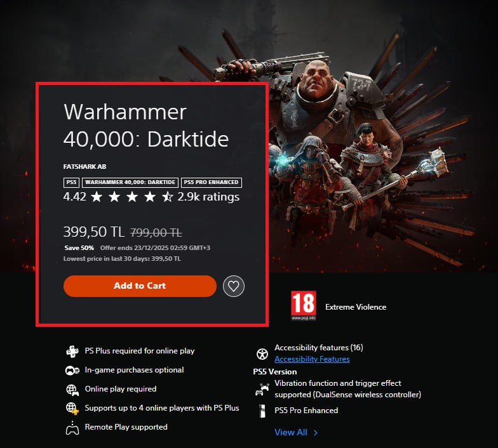Click the PS Plus online play icon
The height and width of the screenshot is (448, 498).
[x=72, y=352]
